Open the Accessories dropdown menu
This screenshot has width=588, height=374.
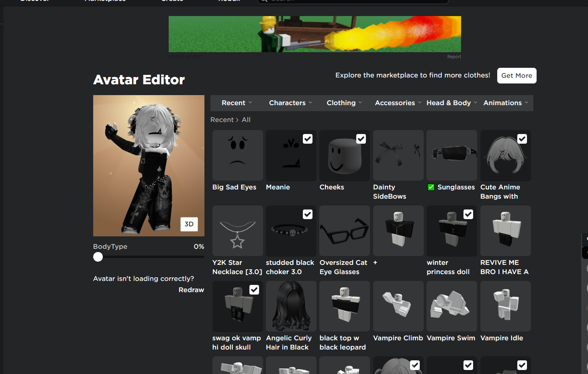[x=398, y=103]
